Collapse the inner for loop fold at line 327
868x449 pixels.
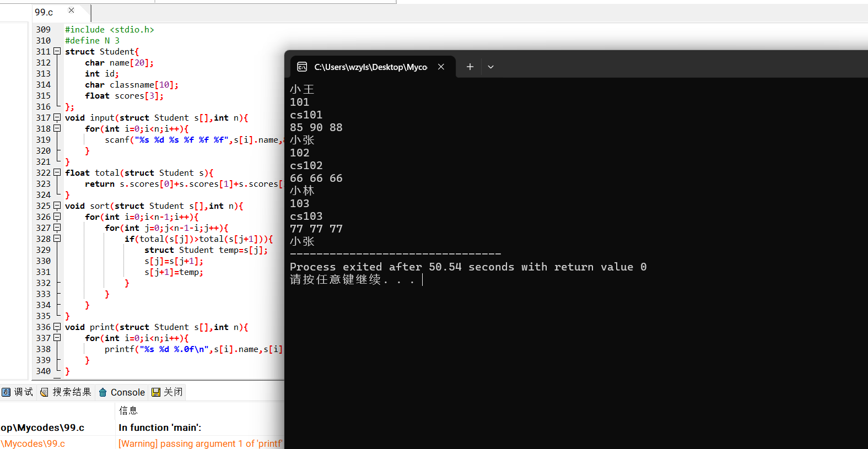57,228
